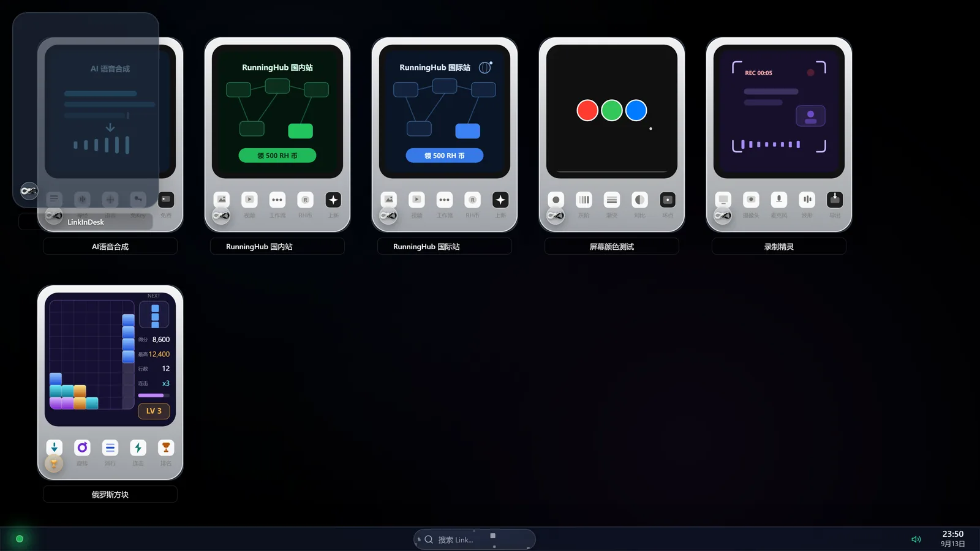Click the score value 8,600
980x551 pixels.
click(x=161, y=339)
